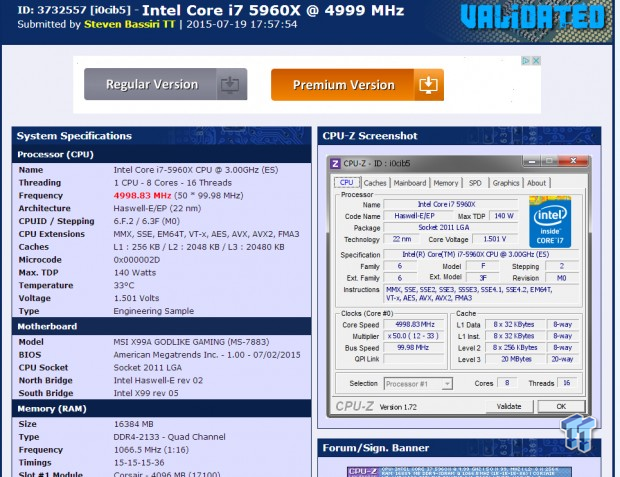
Task: Click the Core Voltage 1.501 V field
Action: point(495,239)
